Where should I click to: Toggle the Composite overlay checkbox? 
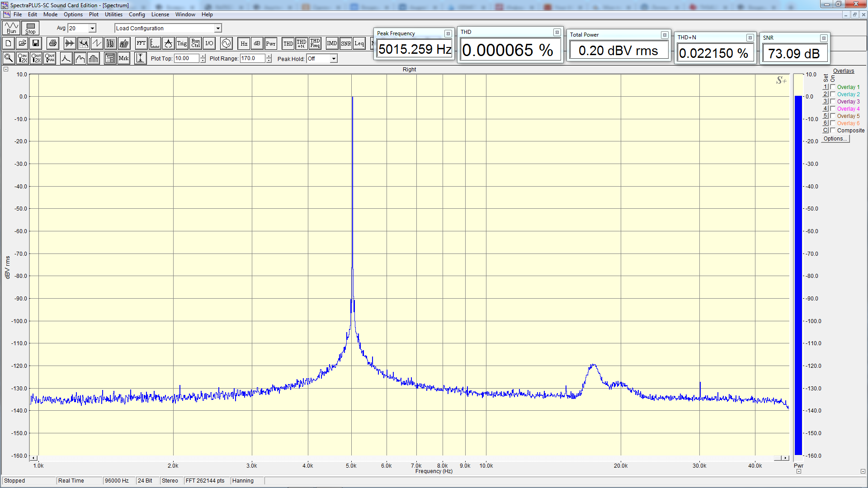[x=833, y=130]
